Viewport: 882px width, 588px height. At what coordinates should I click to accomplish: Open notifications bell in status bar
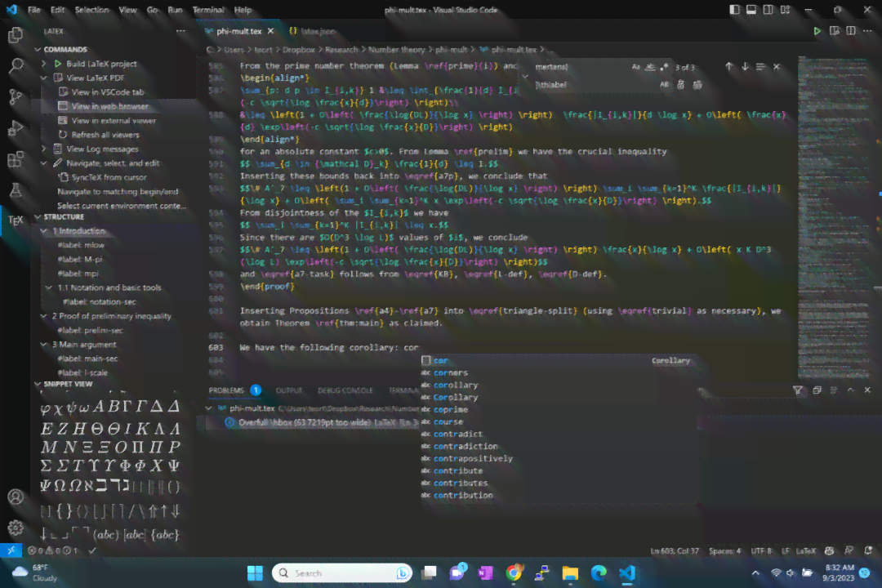(868, 550)
